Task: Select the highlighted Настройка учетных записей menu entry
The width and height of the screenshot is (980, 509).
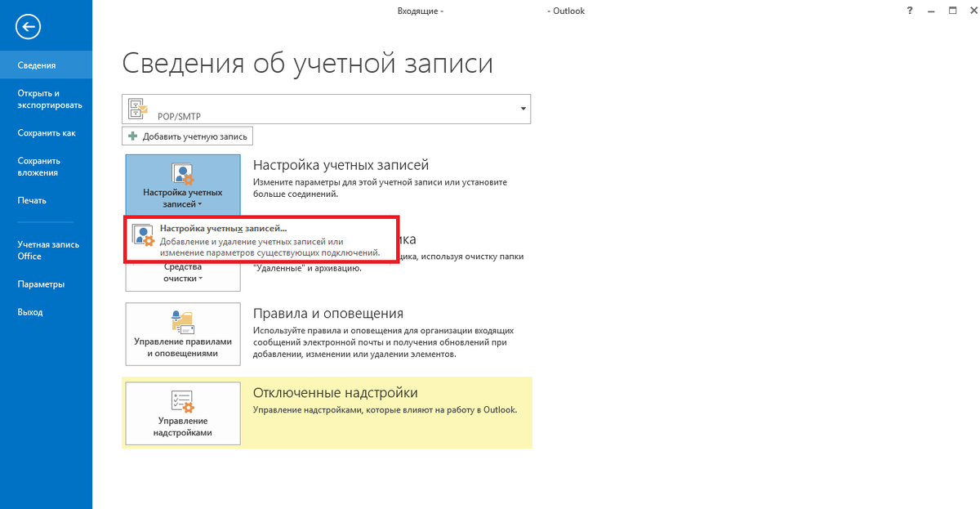Action: point(245,235)
